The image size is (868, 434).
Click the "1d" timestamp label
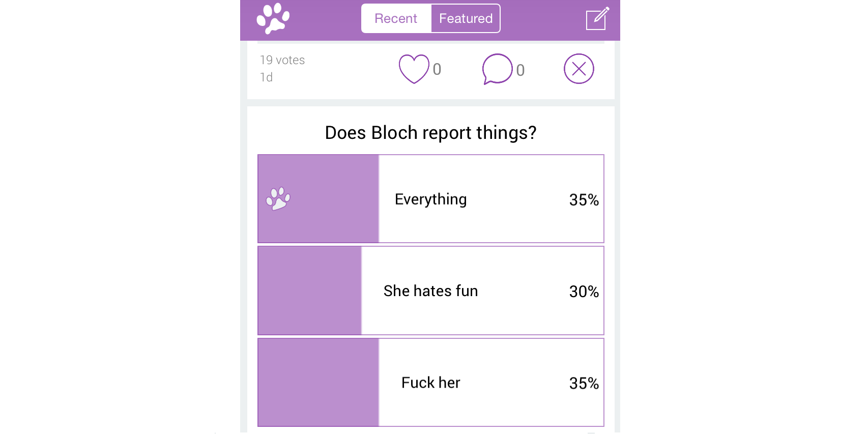[x=267, y=77]
